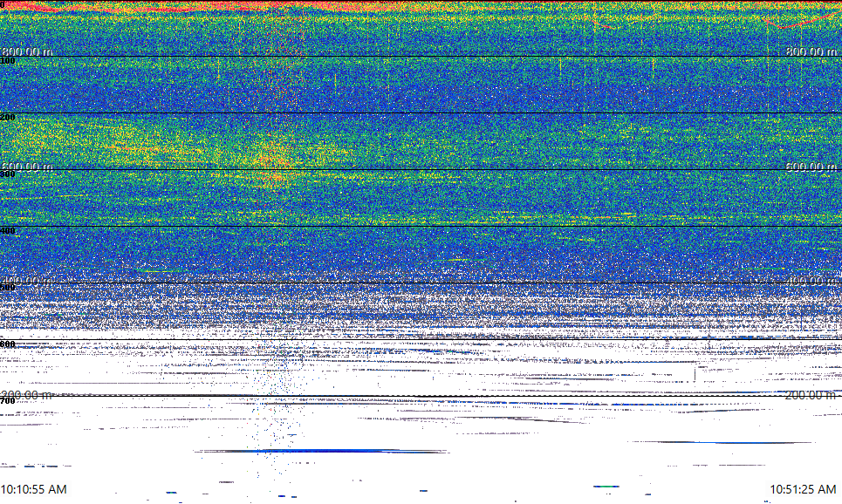Click the 400 depth gridline label
The height and width of the screenshot is (504, 842).
click(8, 231)
